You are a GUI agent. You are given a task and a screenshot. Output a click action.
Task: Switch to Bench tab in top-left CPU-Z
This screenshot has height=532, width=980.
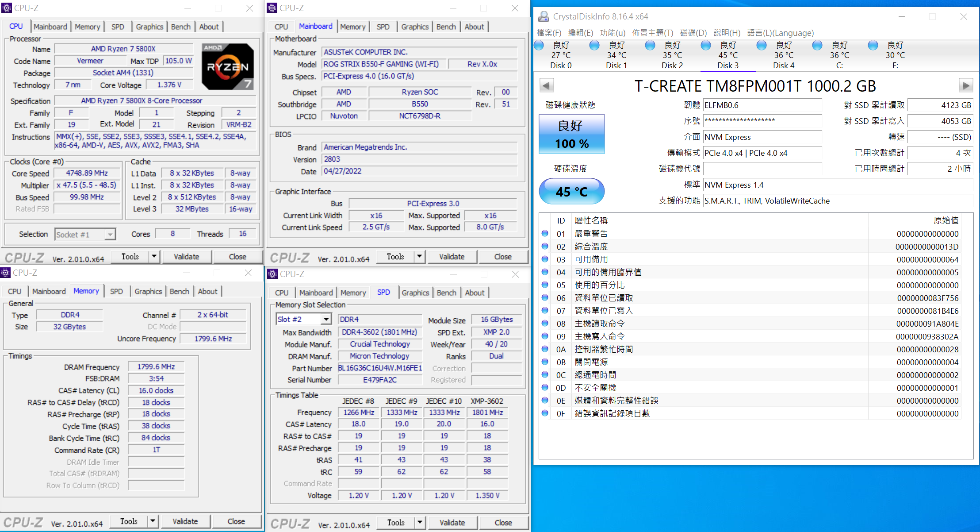(181, 27)
